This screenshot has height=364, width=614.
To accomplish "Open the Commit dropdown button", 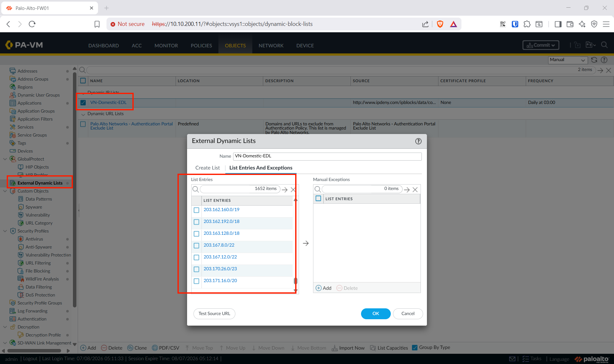I will coord(541,45).
